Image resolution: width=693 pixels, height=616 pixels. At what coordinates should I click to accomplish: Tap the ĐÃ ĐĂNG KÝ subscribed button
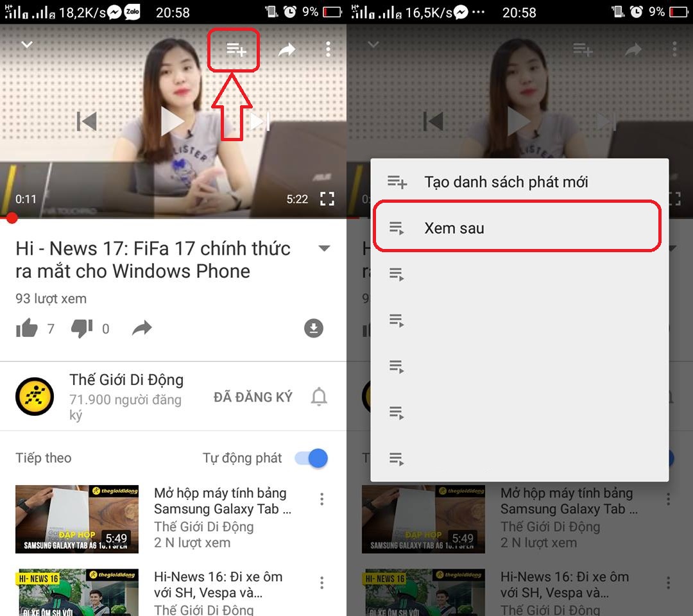pyautogui.click(x=253, y=397)
